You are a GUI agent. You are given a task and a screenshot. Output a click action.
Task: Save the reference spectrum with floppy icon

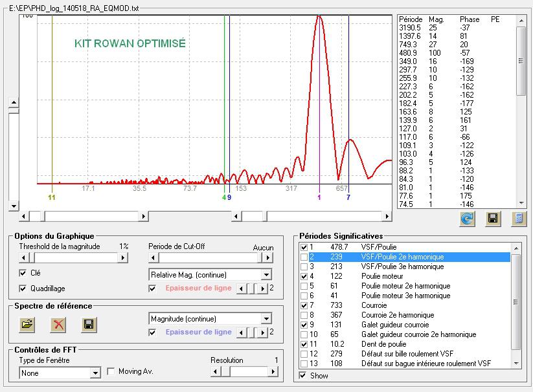89,325
